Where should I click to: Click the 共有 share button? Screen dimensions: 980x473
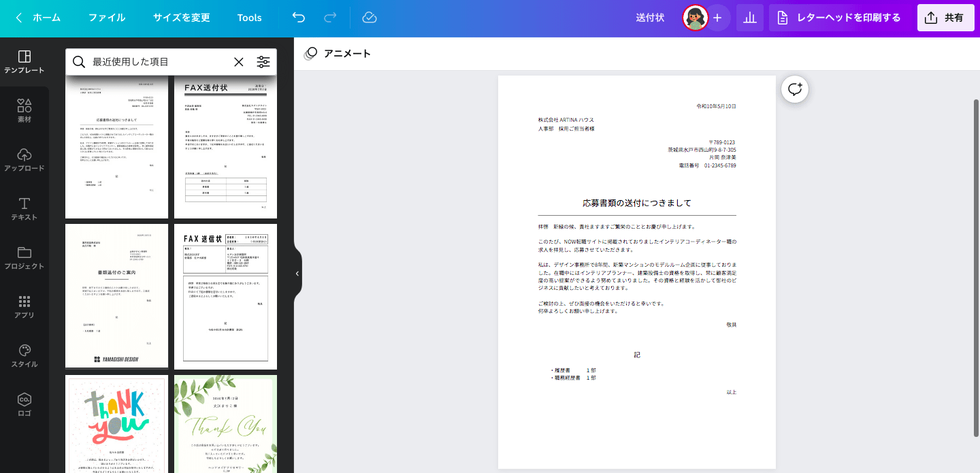pyautogui.click(x=945, y=18)
